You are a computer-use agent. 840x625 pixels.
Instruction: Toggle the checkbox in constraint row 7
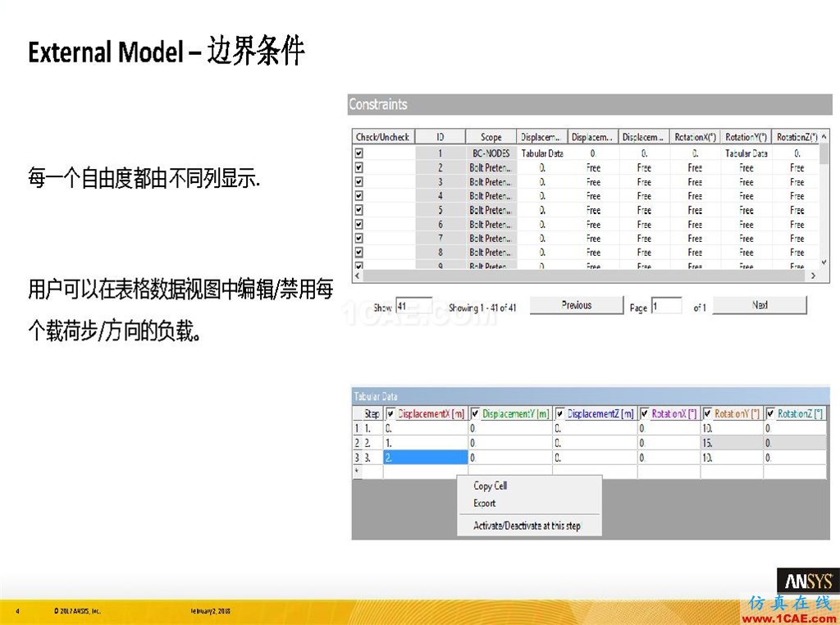pyautogui.click(x=359, y=239)
